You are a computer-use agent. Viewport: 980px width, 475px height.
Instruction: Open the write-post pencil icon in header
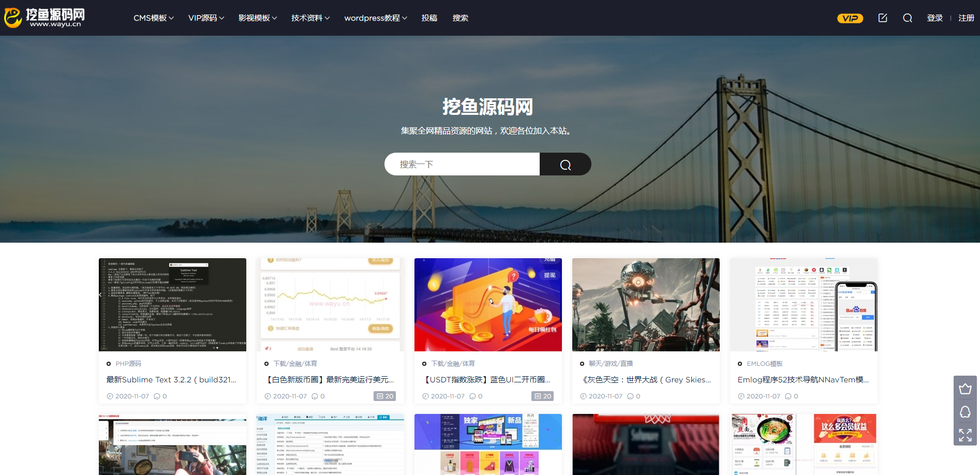883,18
